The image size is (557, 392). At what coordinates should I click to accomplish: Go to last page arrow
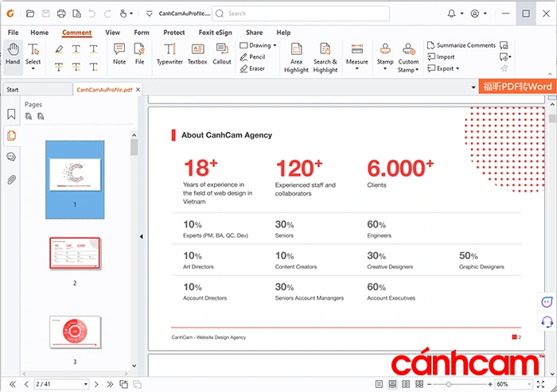point(110,384)
